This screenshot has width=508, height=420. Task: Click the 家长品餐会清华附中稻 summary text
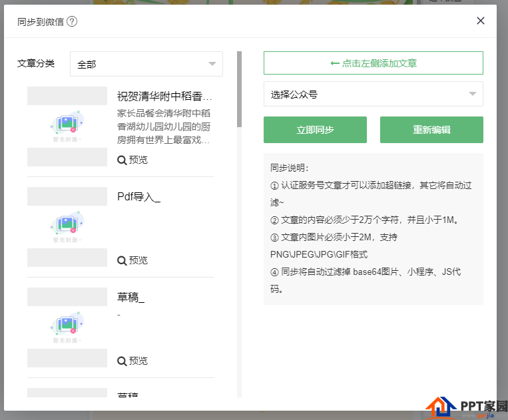164,126
